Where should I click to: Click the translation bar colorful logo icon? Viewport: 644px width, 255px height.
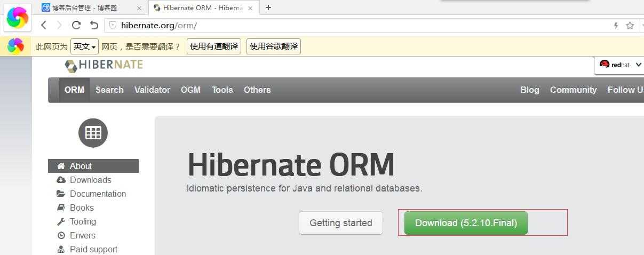(15, 46)
